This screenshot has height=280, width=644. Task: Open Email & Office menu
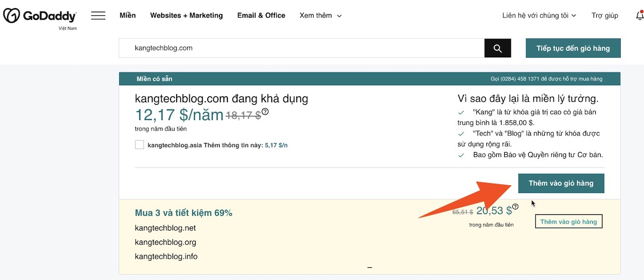(x=261, y=16)
